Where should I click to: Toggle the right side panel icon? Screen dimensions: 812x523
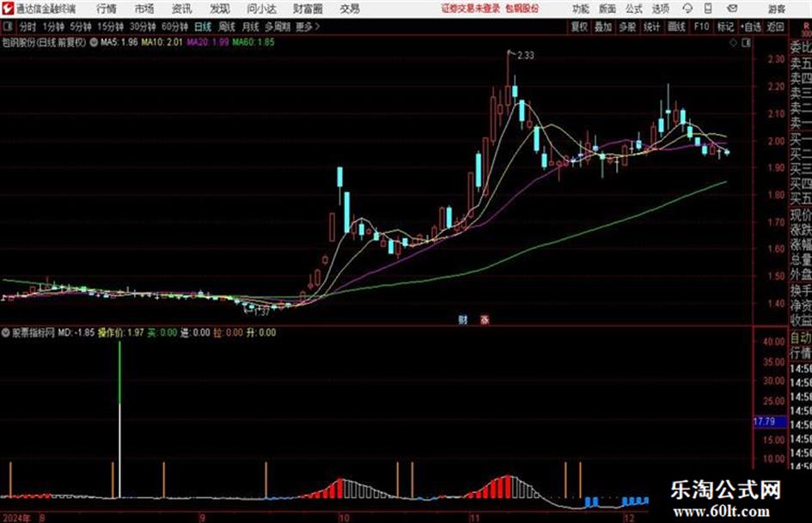tap(746, 43)
